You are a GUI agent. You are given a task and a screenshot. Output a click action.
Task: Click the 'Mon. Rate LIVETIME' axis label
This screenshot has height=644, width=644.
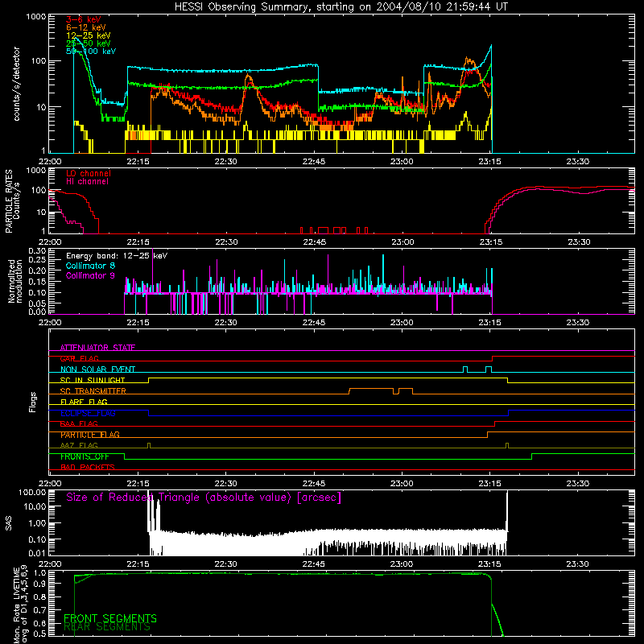pyautogui.click(x=16, y=605)
